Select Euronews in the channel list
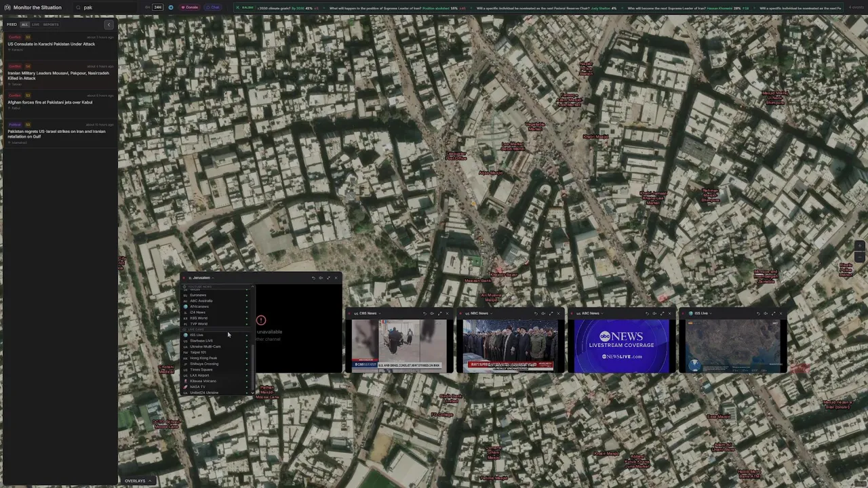Screen dimensions: 868x488 click(216, 295)
